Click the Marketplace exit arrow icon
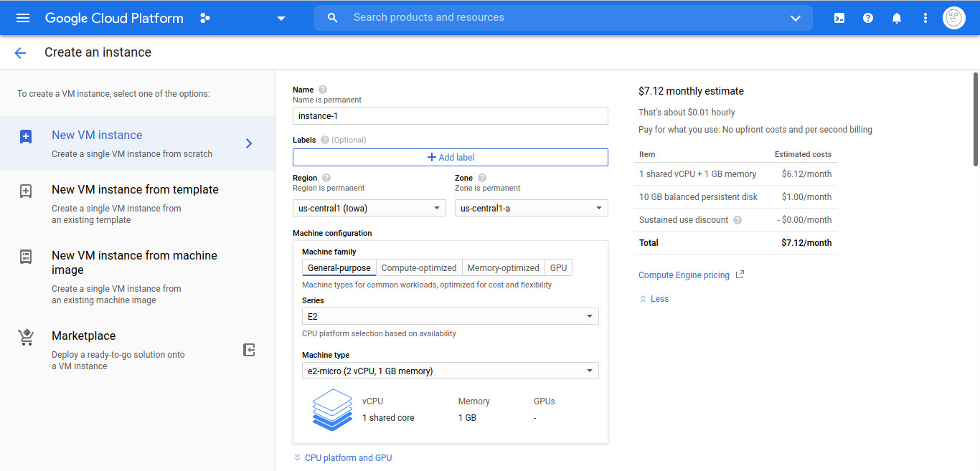The height and width of the screenshot is (471, 980). (249, 350)
